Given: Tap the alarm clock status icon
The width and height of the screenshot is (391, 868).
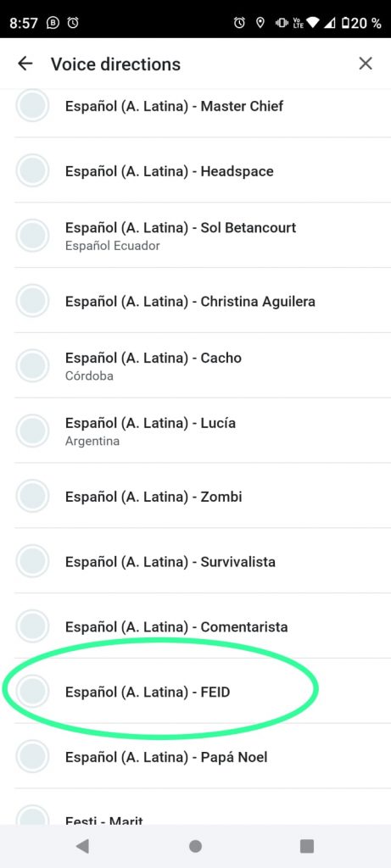Looking at the screenshot, I should tap(239, 23).
